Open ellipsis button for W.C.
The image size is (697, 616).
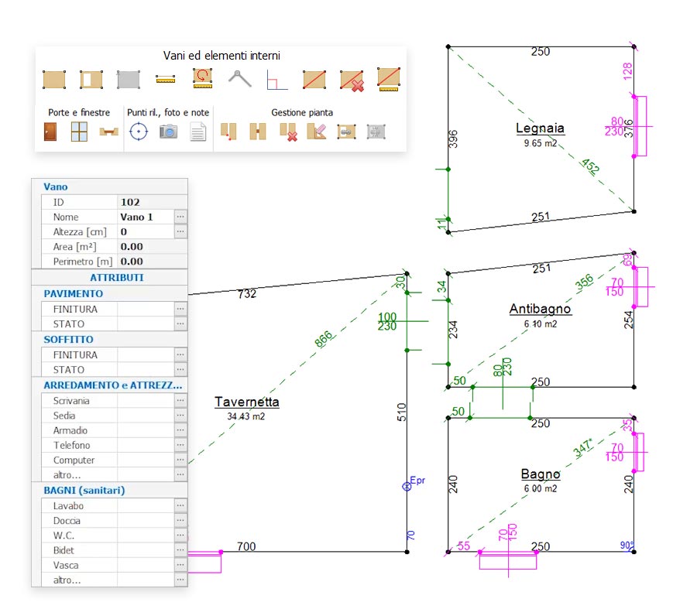180,536
